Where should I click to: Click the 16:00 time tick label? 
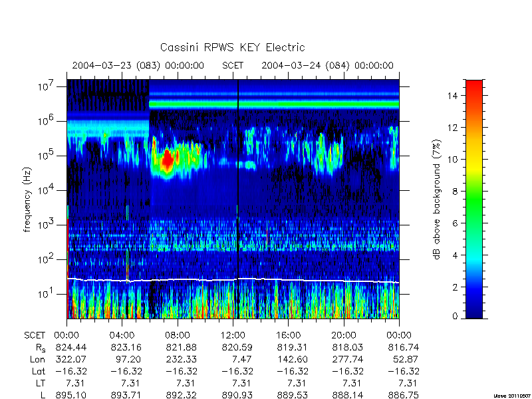(288, 336)
